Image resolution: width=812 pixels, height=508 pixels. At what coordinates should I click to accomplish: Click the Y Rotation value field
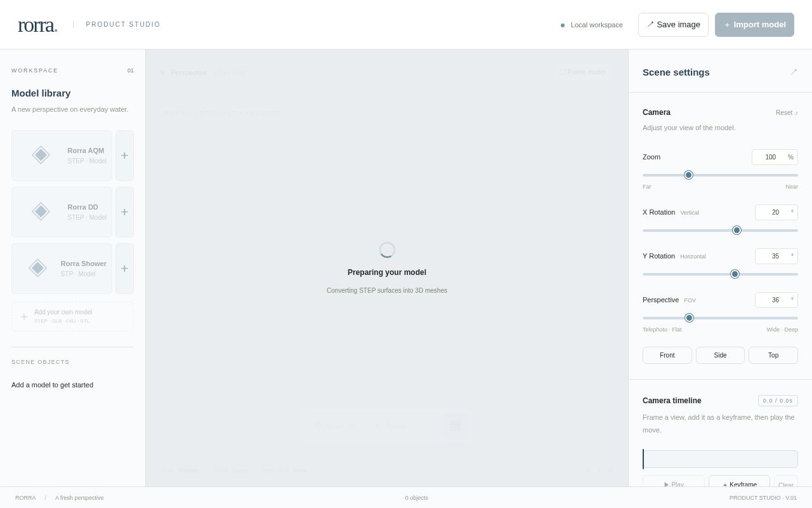point(776,256)
